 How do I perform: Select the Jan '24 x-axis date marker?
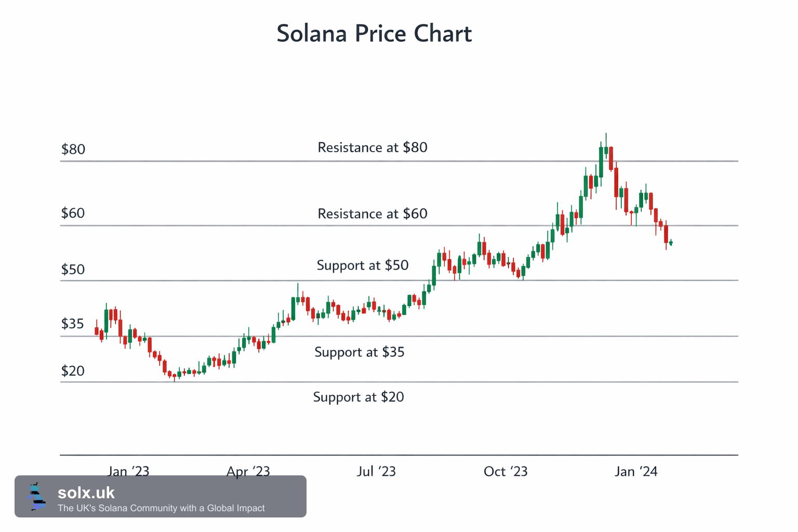pos(636,471)
